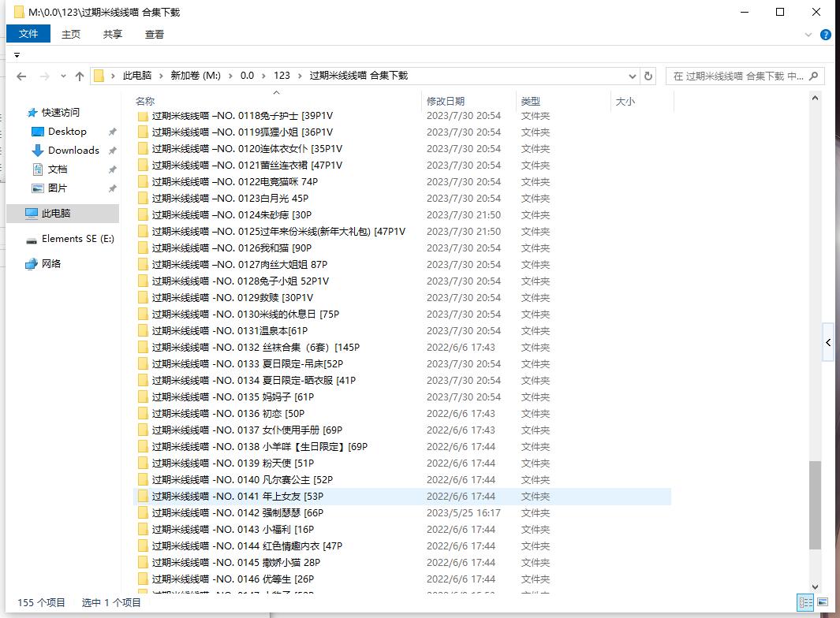Viewport: 840px width, 618px height.
Task: Click 新加卷 (M:) in address breadcrumb
Action: point(196,76)
